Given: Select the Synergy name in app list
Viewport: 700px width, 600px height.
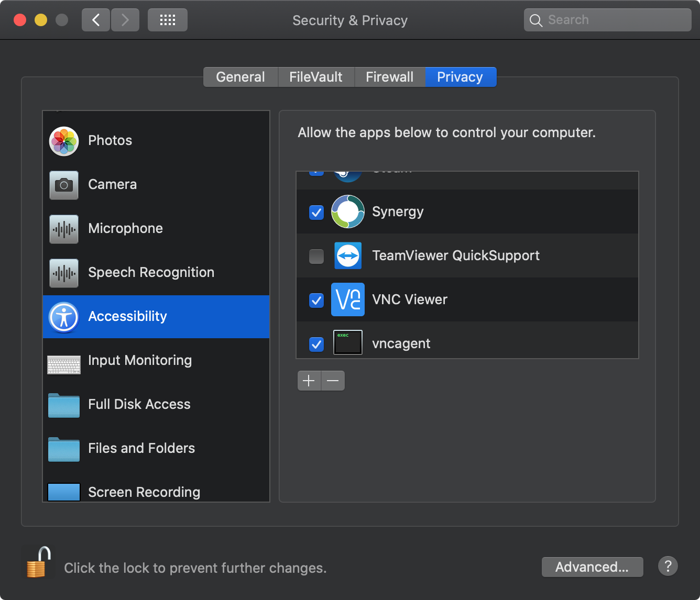Looking at the screenshot, I should pyautogui.click(x=398, y=212).
